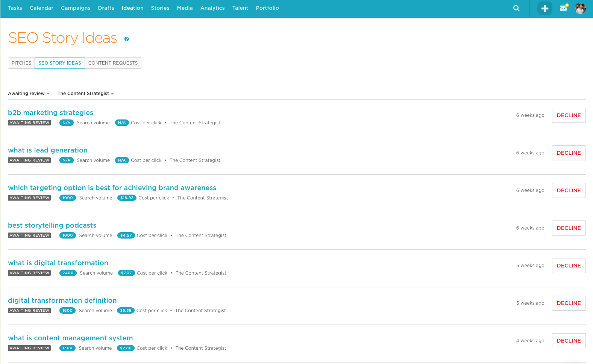The width and height of the screenshot is (593, 364).
Task: Expand The Content Strategist filter dropdown
Action: click(x=85, y=94)
